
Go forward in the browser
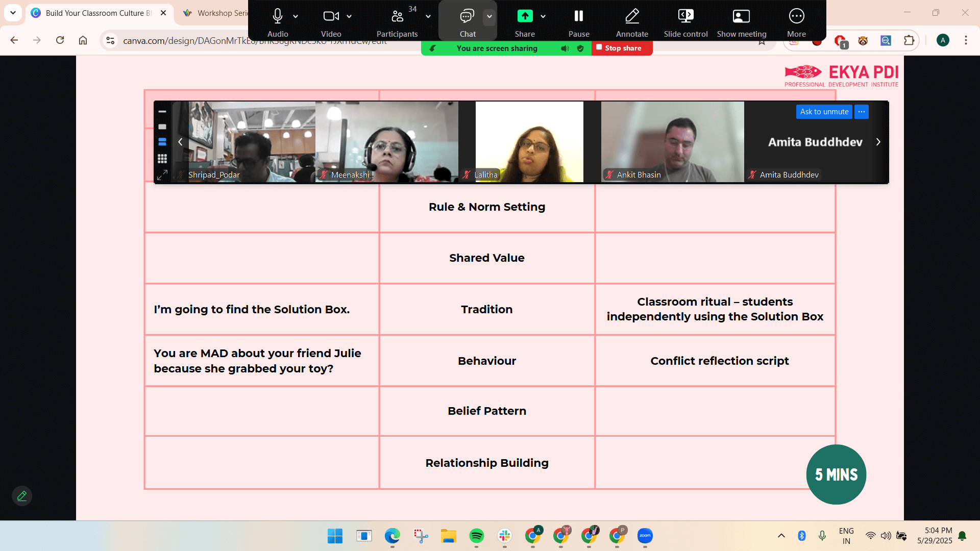[37, 40]
